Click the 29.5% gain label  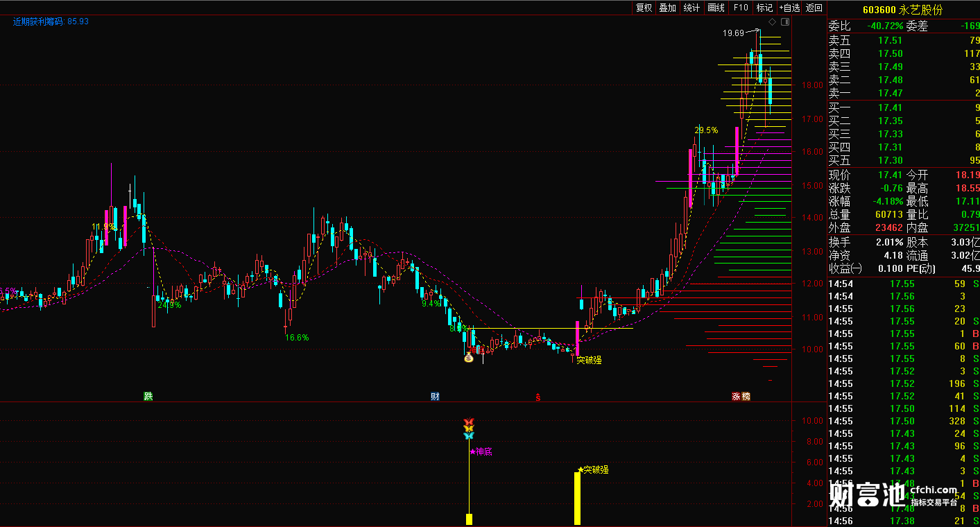706,130
